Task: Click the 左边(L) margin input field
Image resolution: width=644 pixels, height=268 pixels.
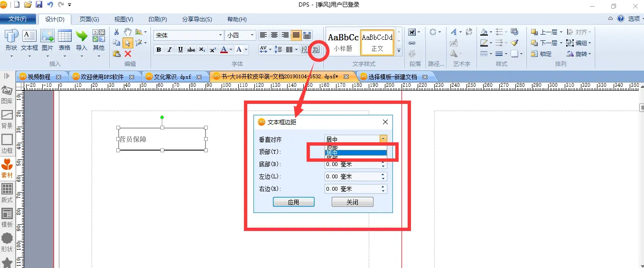Action: pos(356,176)
